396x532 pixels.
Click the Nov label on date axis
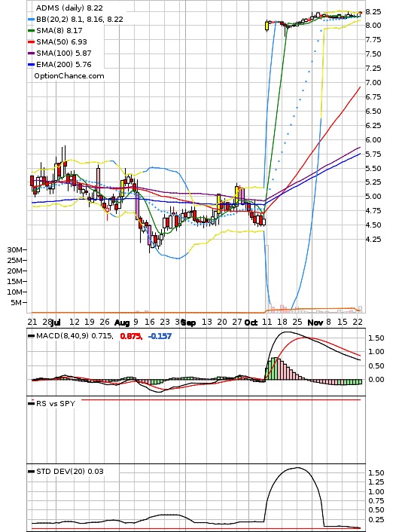tap(315, 323)
